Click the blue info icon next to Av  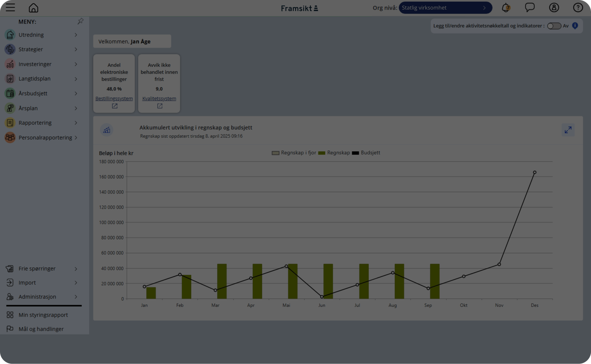(575, 26)
